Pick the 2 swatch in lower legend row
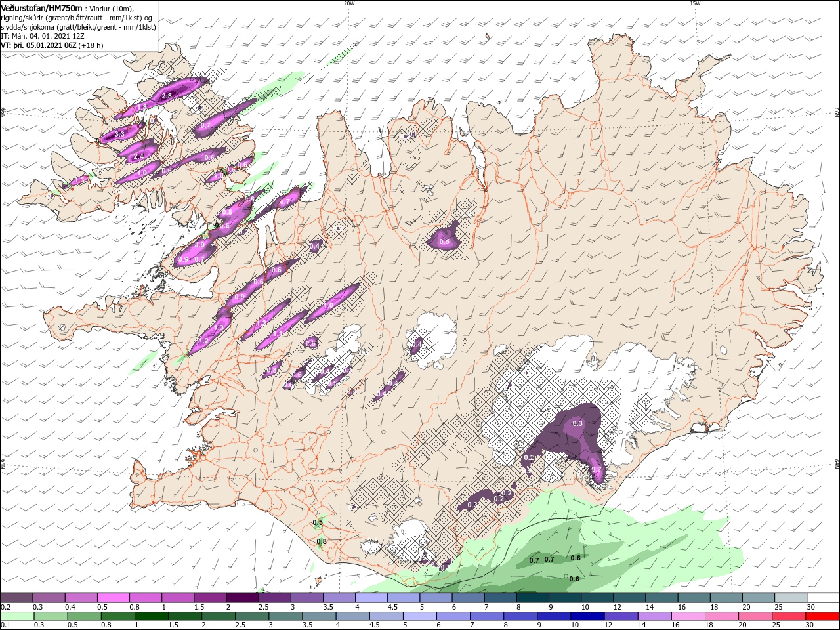 (x=219, y=616)
